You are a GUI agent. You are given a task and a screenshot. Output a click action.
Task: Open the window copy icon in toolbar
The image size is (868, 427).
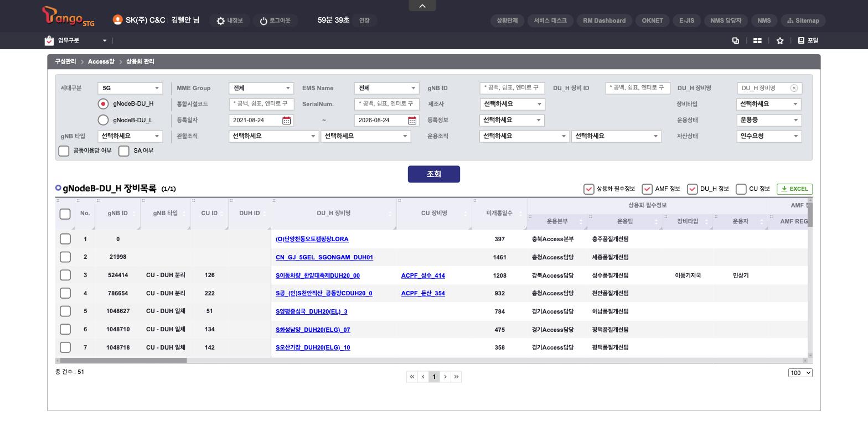coord(736,40)
